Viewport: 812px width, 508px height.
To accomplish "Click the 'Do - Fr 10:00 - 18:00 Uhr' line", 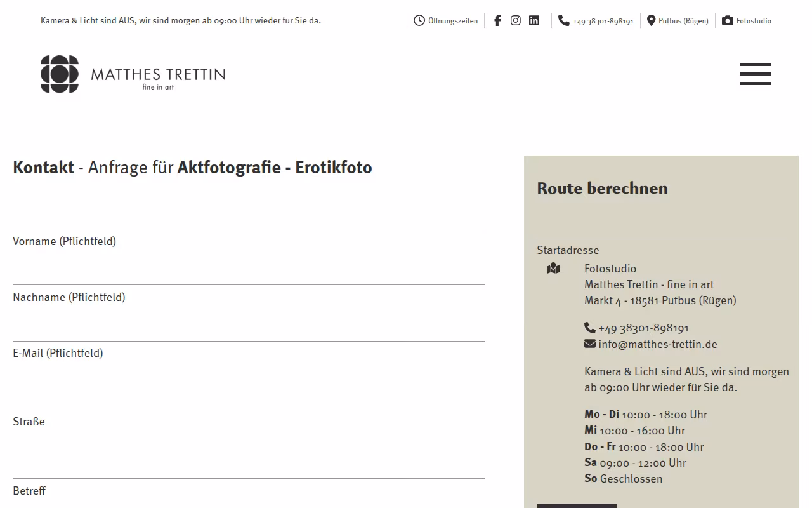I will pos(644,446).
